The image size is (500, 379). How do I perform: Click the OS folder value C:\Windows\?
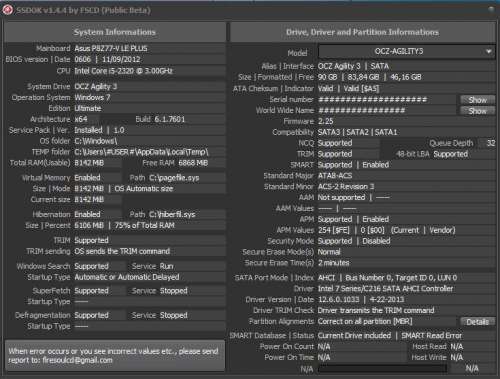point(96,141)
